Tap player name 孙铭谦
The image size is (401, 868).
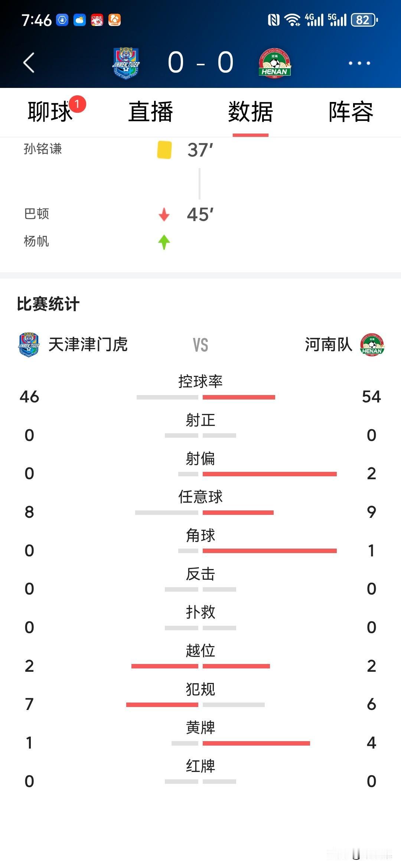pos(43,149)
